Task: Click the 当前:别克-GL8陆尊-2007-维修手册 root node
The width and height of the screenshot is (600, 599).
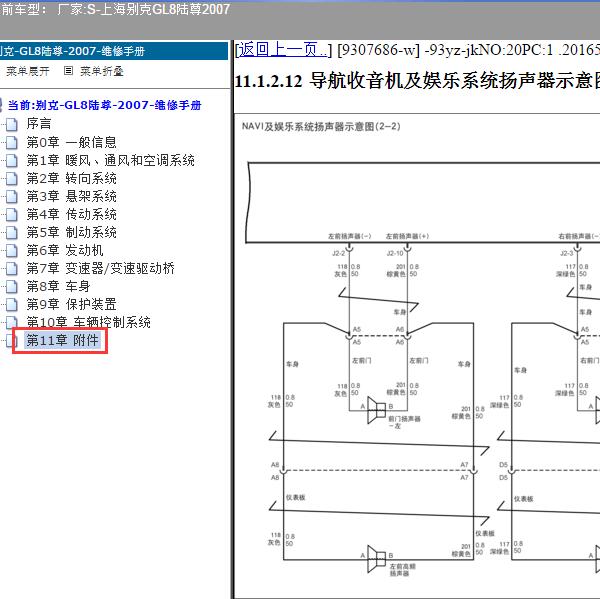Action: tap(104, 105)
